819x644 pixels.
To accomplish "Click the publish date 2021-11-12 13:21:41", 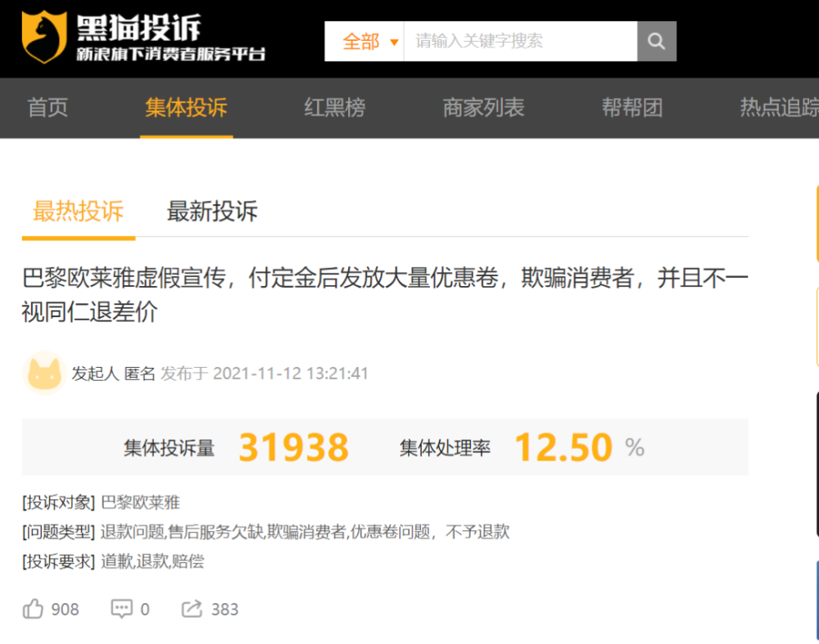I will [291, 374].
